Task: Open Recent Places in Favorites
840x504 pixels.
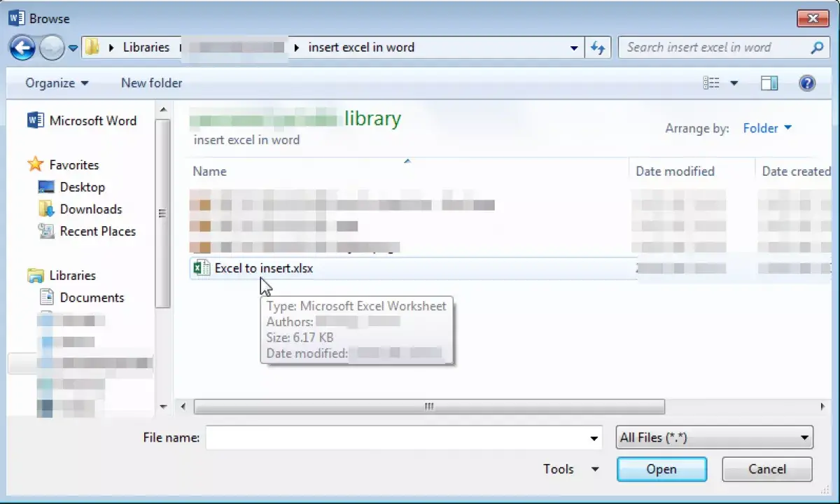Action: 97,231
